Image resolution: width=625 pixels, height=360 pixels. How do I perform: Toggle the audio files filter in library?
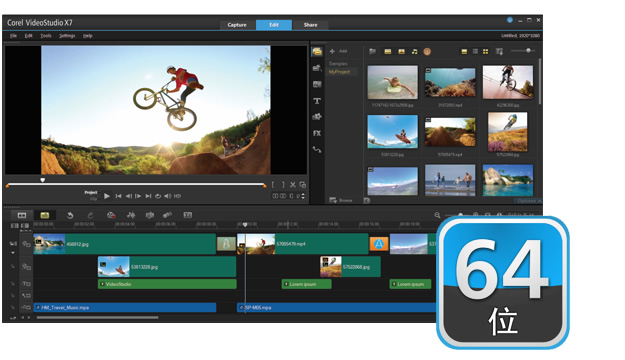click(415, 51)
